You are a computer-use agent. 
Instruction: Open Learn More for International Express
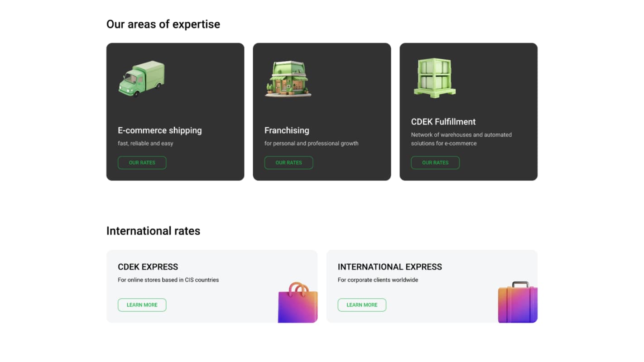(x=361, y=305)
